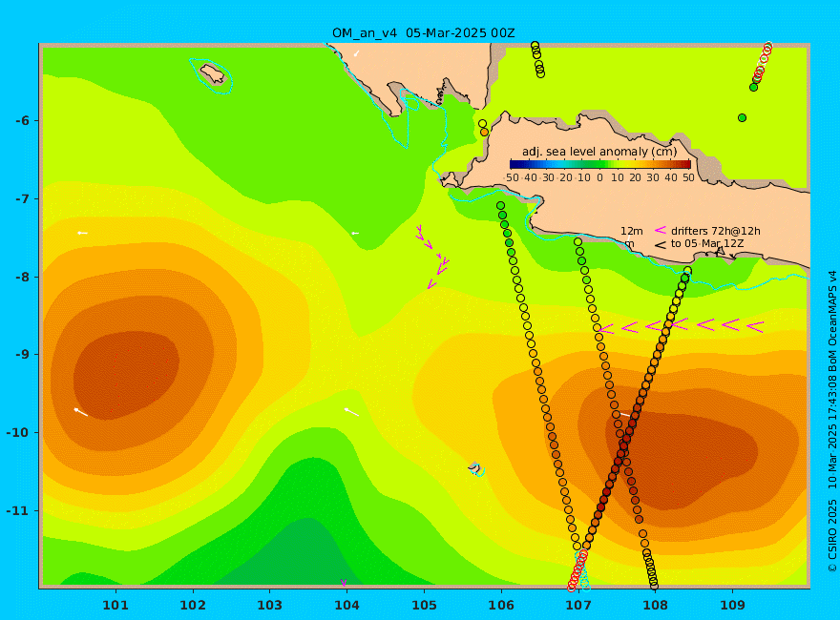Click longitude label "103" on the bottom axis
The image size is (840, 620).
point(270,605)
